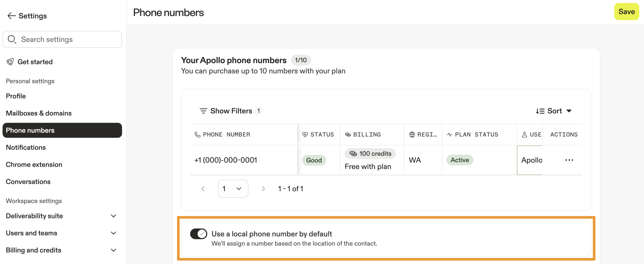Click the yellow Save button
The height and width of the screenshot is (264, 644).
click(626, 12)
